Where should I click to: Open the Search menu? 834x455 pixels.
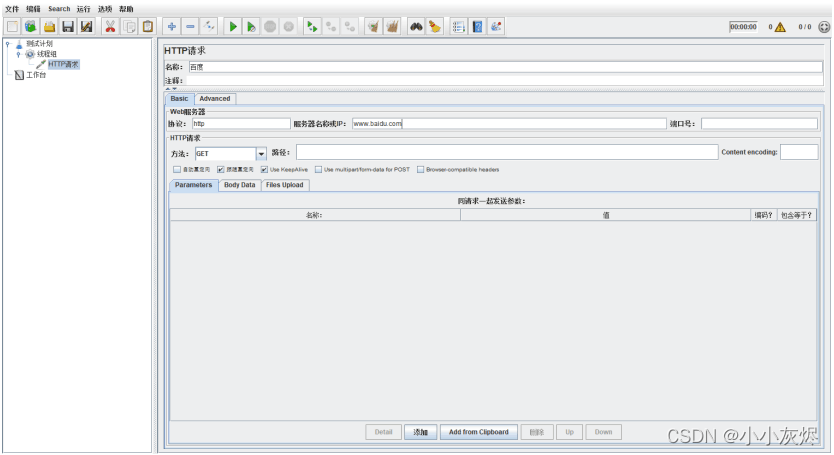click(x=59, y=9)
